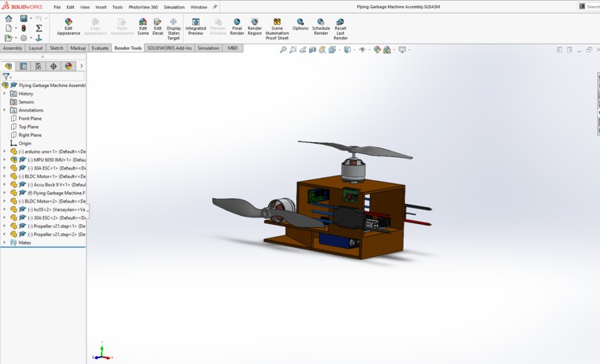The image size is (600, 364).
Task: Open the Simulation menu
Action: (174, 7)
